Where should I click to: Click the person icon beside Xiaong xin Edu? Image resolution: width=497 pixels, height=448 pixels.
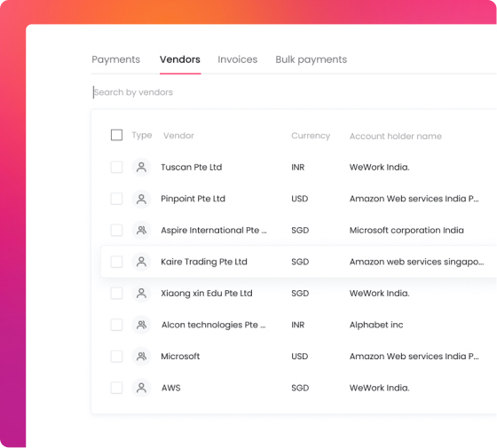[x=141, y=293]
